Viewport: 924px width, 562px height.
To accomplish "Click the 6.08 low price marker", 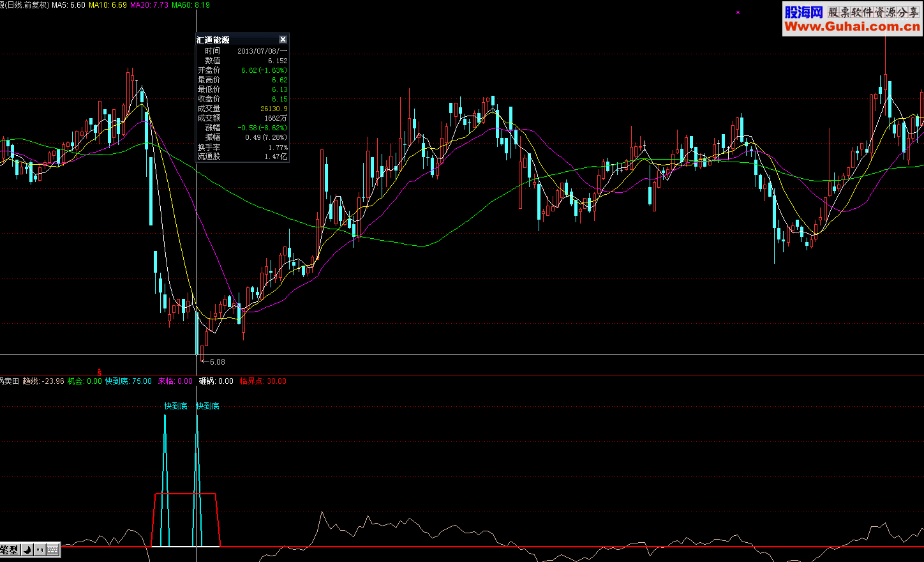I will click(214, 362).
